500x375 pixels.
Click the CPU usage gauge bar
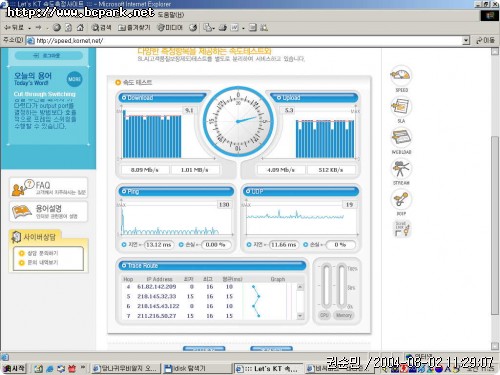[x=326, y=286]
